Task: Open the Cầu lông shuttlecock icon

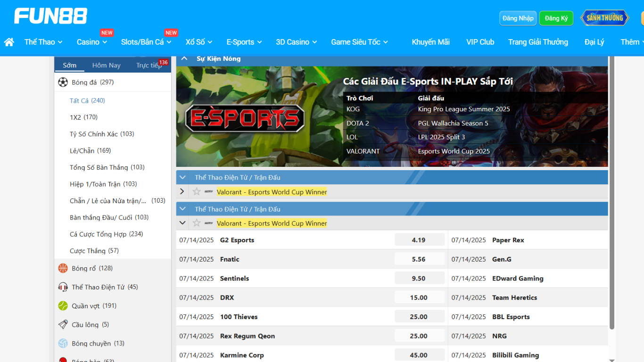Action: tap(63, 325)
